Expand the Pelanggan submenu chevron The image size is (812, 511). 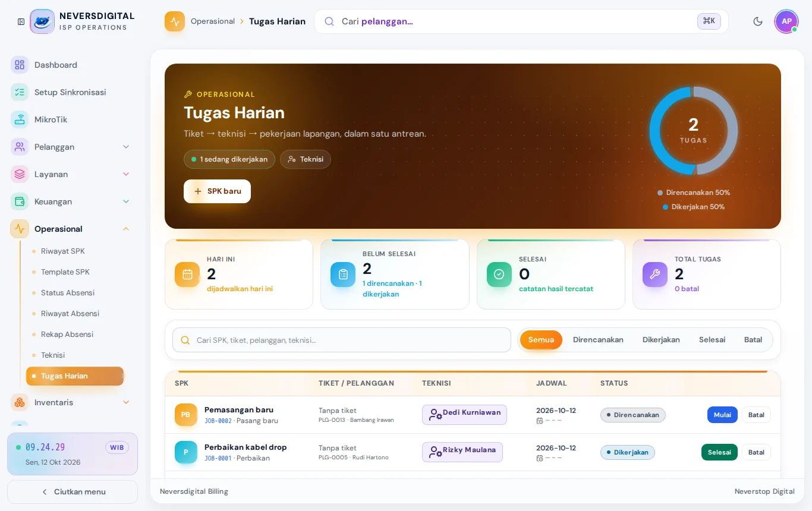point(126,147)
